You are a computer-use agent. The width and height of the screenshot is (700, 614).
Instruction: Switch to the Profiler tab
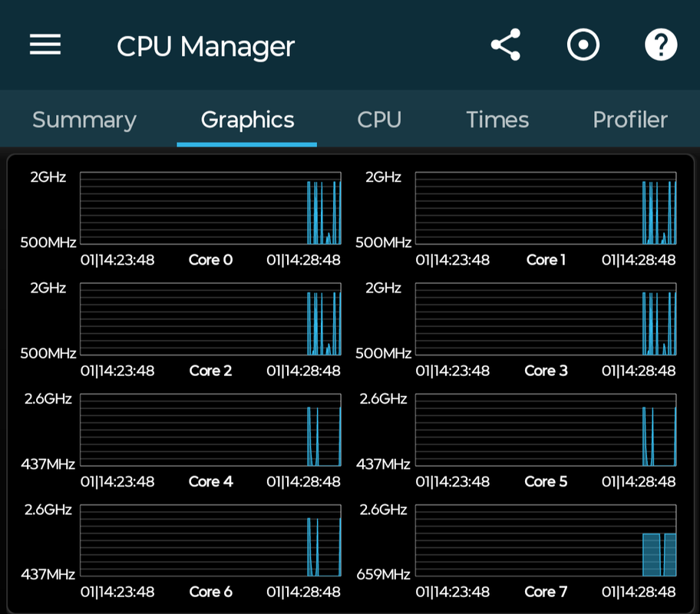[x=629, y=120]
